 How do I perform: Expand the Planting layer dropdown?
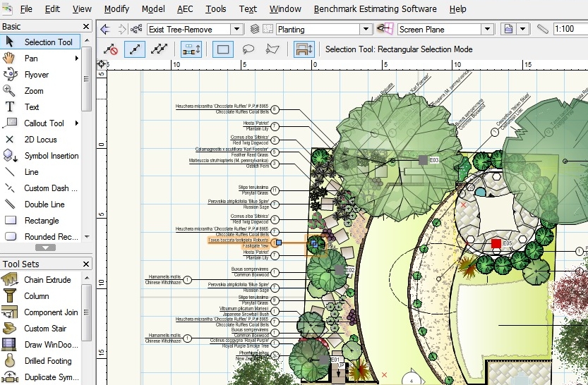[x=365, y=30]
